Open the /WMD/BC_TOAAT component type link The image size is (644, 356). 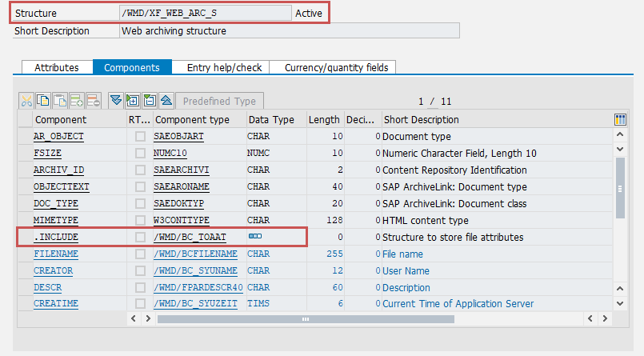(x=190, y=237)
